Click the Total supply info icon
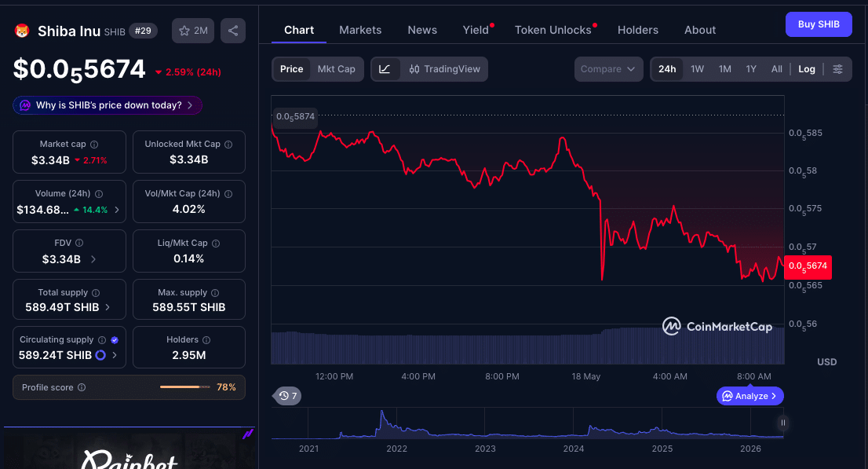This screenshot has width=868, height=469. (96, 293)
